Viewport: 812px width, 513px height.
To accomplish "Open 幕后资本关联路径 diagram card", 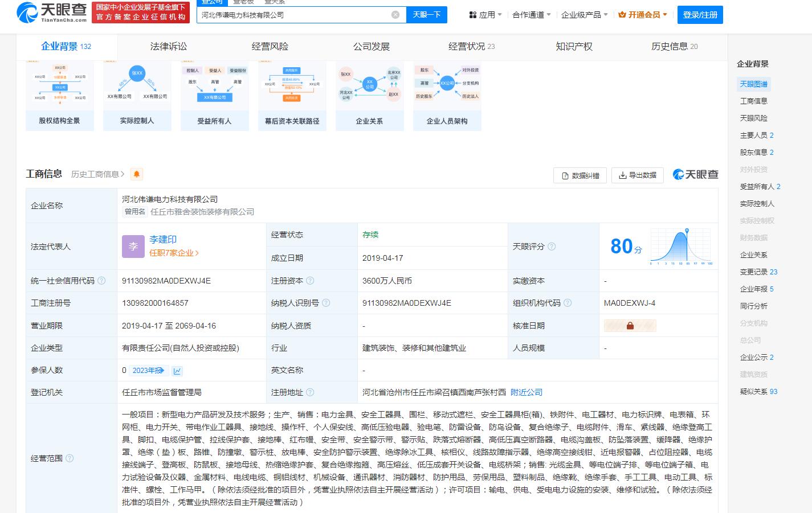I will [292, 95].
